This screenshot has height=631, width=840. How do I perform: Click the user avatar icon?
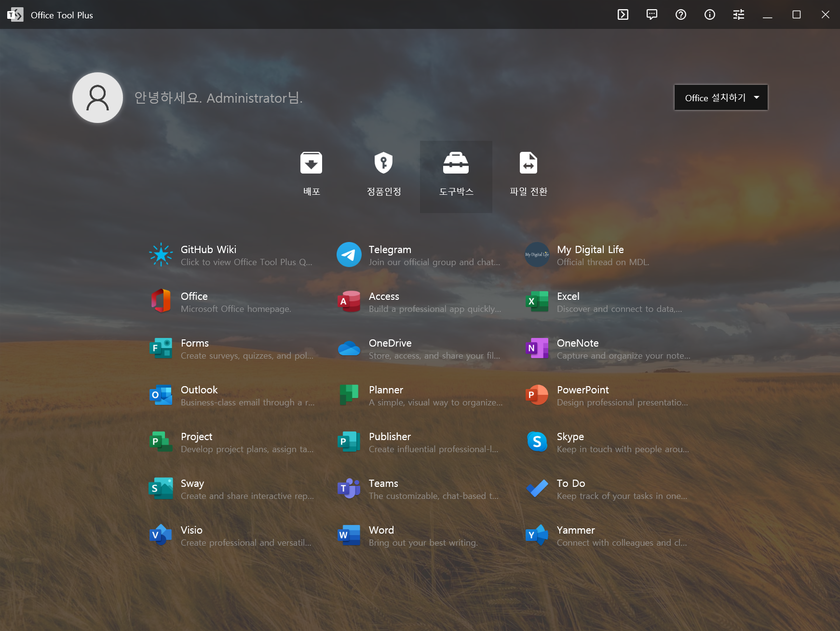pos(97,97)
